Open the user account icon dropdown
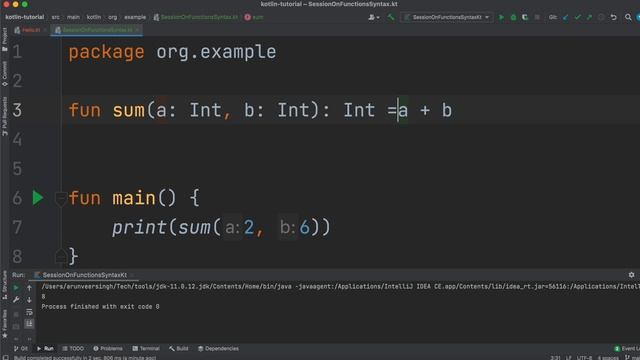640x360 pixels. click(373, 17)
